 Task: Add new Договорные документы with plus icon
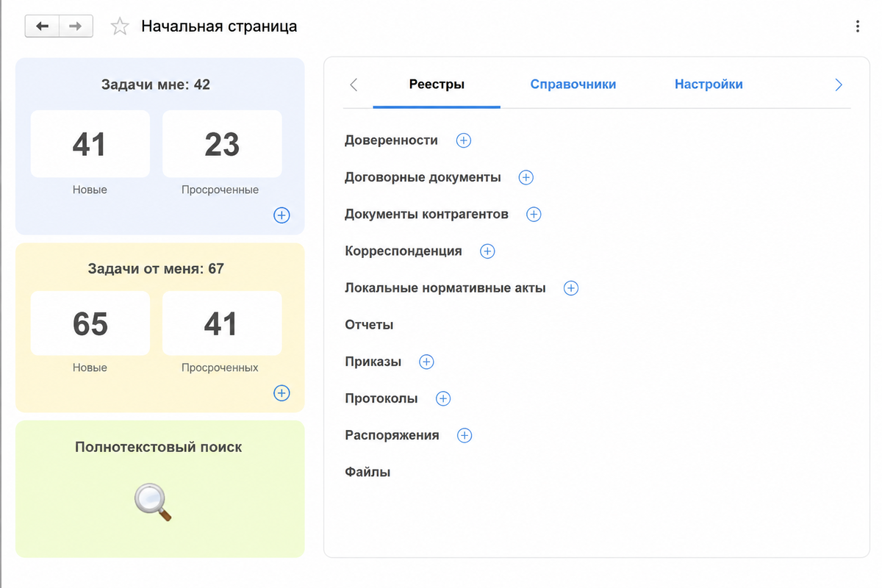click(x=526, y=177)
